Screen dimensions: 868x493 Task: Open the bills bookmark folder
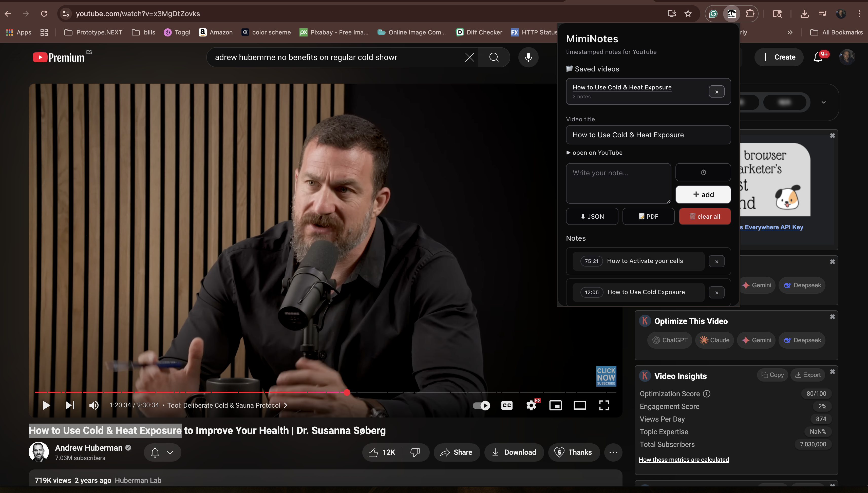tap(144, 32)
